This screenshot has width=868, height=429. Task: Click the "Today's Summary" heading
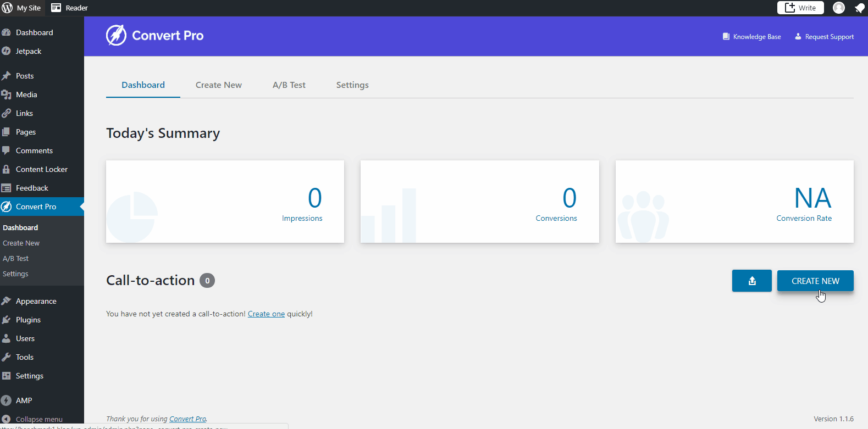click(x=163, y=133)
